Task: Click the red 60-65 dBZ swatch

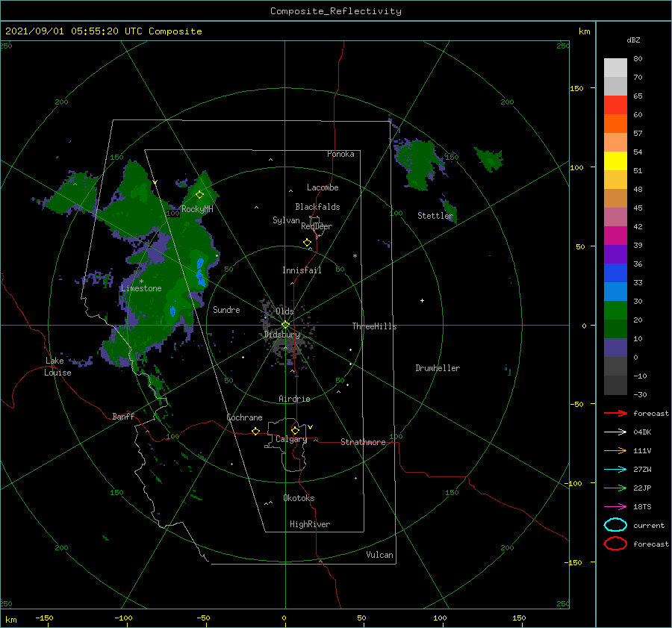Action: click(615, 105)
